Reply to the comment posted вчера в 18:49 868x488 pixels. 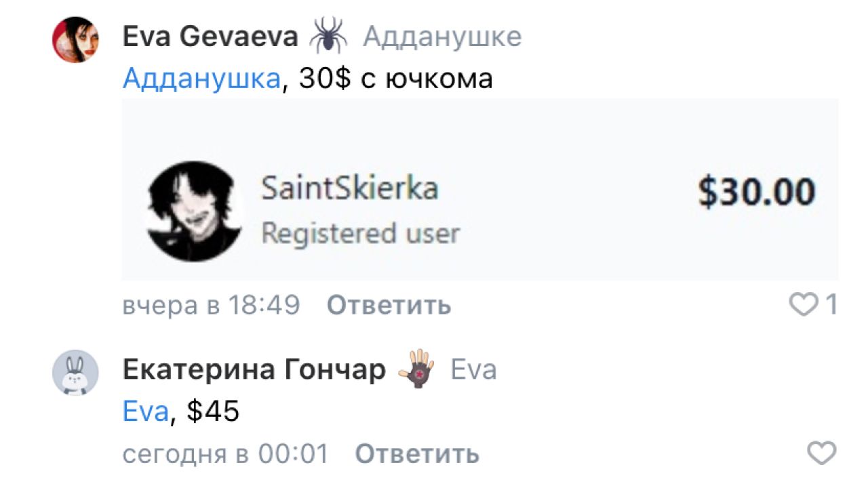pyautogui.click(x=389, y=306)
